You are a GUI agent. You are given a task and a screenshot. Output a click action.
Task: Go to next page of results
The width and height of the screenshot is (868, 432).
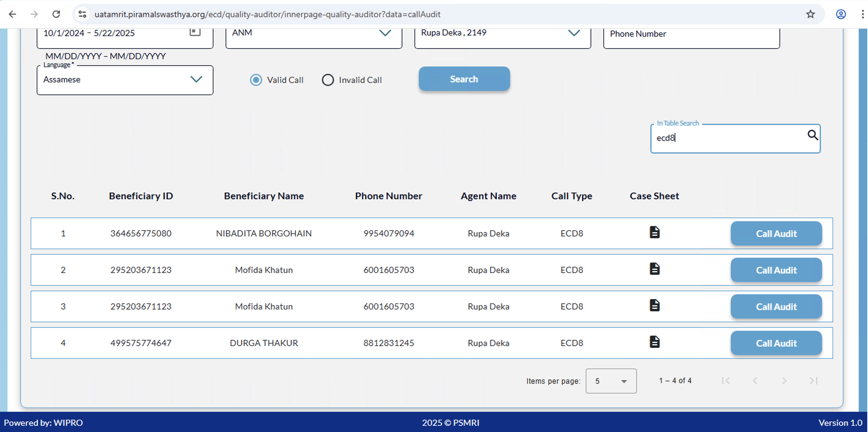(784, 381)
